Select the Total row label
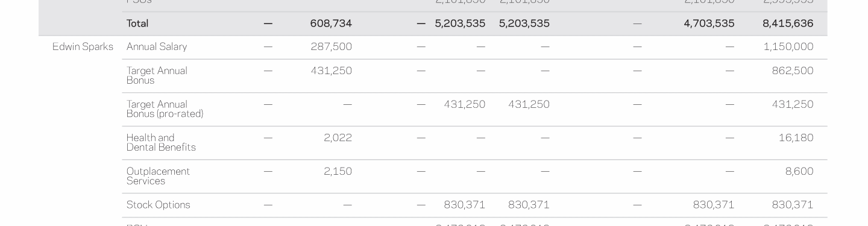This screenshot has width=868, height=226. [x=137, y=24]
